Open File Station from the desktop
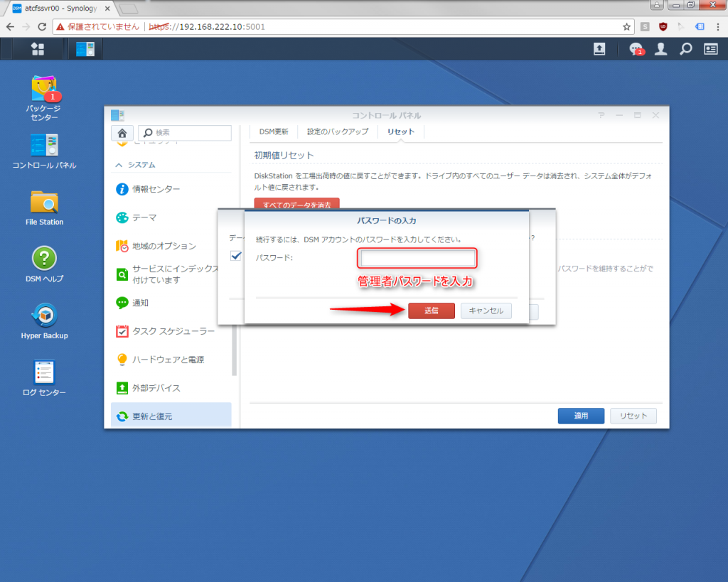 coord(44,203)
